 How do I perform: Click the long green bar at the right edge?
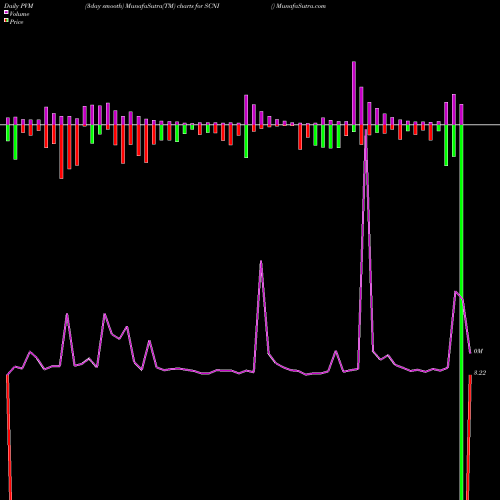[x=461, y=312]
